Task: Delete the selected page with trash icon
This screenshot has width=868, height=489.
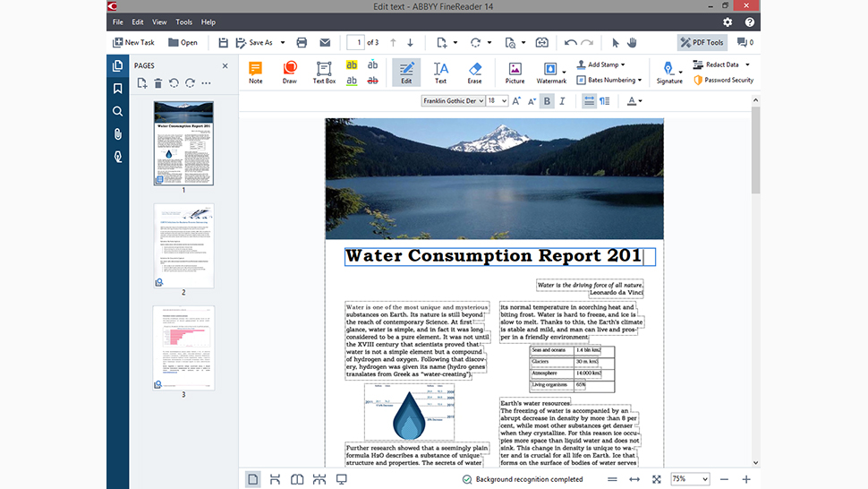Action: (x=157, y=83)
